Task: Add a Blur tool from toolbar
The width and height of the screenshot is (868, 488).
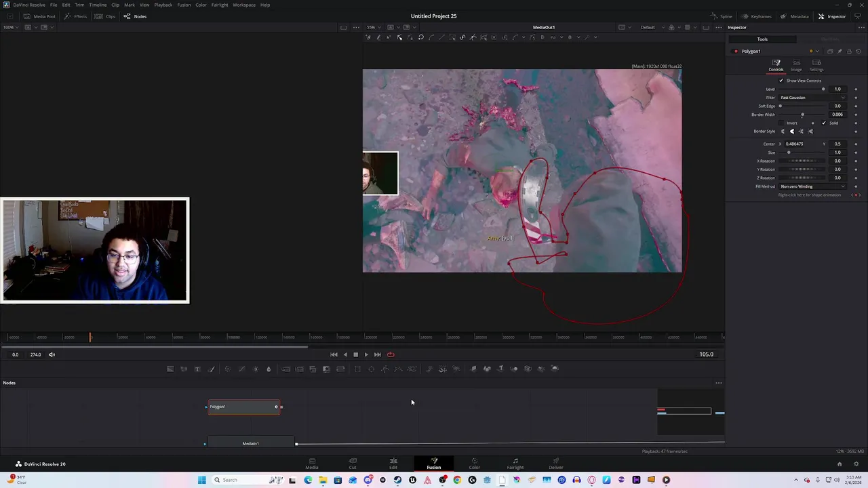Action: pos(269,369)
